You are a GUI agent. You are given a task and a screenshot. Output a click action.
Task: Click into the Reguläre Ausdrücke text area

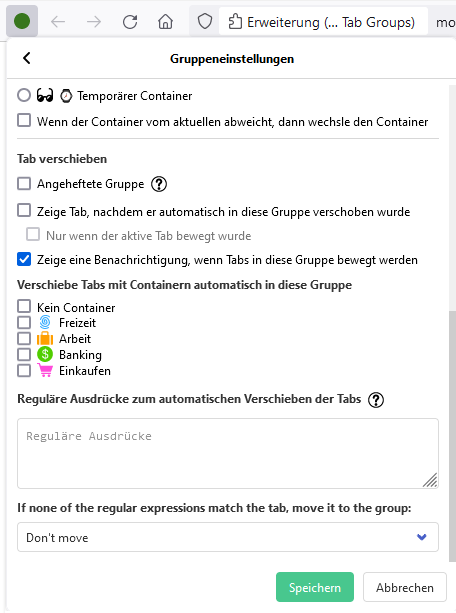pyautogui.click(x=228, y=453)
